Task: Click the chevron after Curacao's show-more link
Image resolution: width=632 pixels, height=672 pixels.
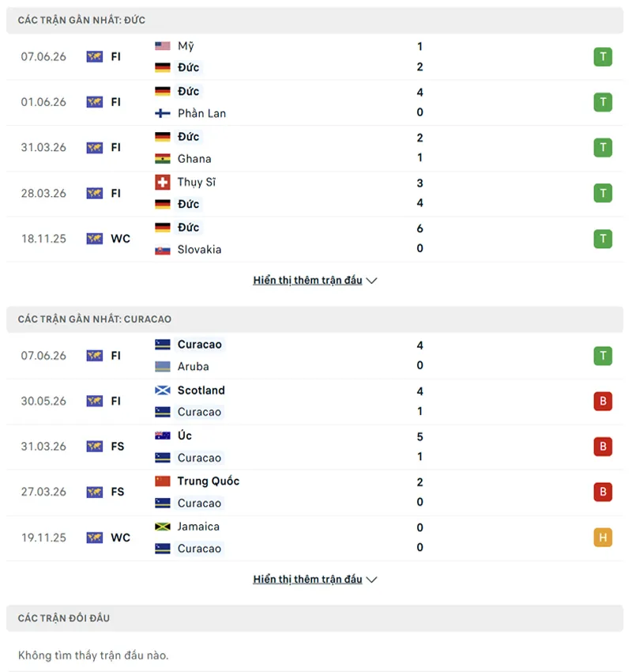Action: tap(371, 580)
